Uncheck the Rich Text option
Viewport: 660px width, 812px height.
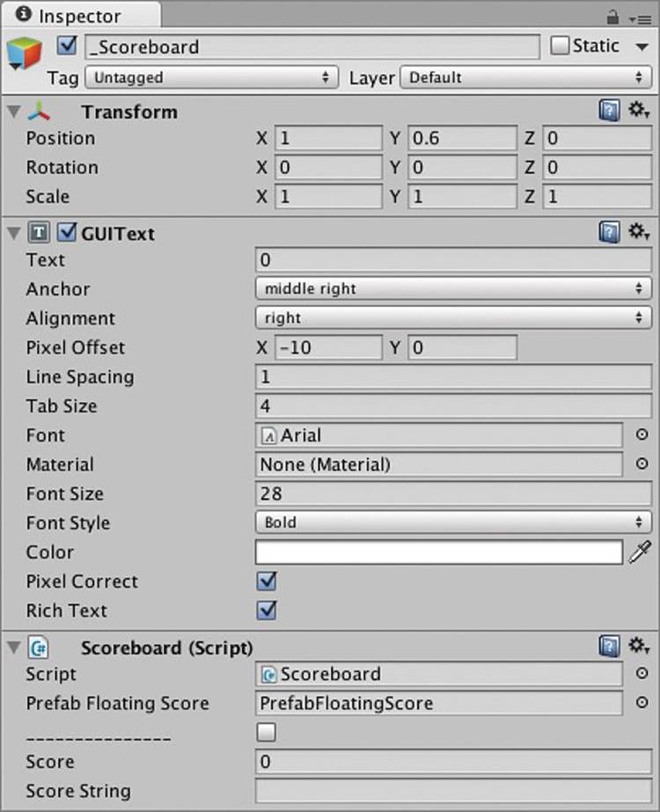(267, 610)
